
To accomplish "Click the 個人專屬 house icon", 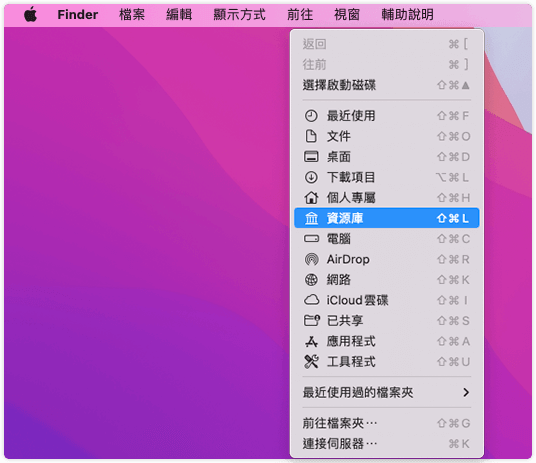I will [x=311, y=198].
